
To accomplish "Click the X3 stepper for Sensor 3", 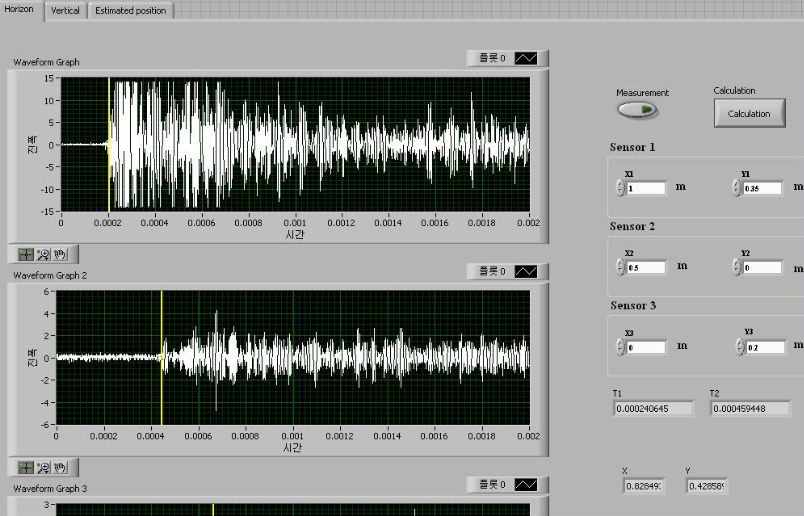I will click(x=620, y=347).
